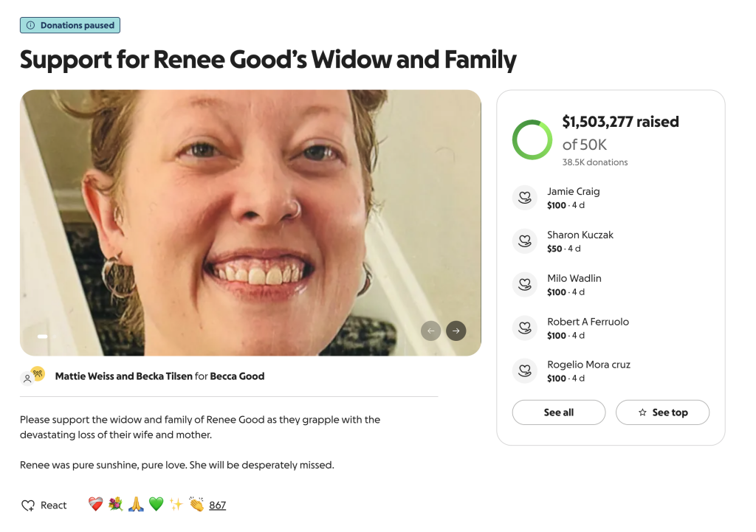The width and height of the screenshot is (756, 532).
Task: Click the white carousel indicator dot on photo
Action: (43, 336)
